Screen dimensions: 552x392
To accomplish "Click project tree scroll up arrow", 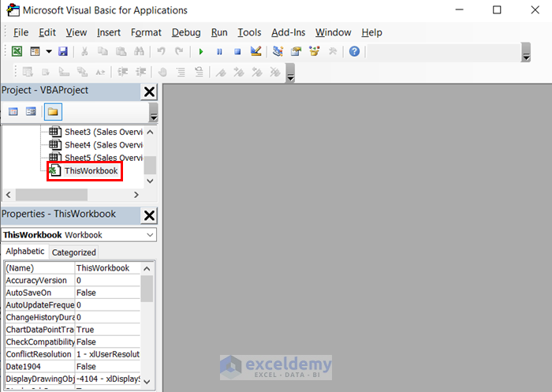I will pyautogui.click(x=150, y=132).
